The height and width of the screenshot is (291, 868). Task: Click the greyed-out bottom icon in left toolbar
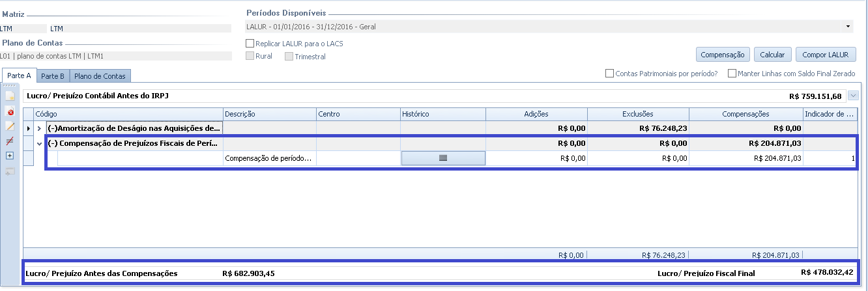pos(10,171)
